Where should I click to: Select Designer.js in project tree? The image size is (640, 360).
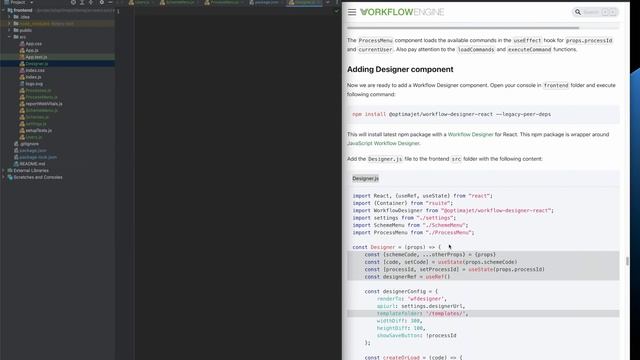[x=37, y=64]
